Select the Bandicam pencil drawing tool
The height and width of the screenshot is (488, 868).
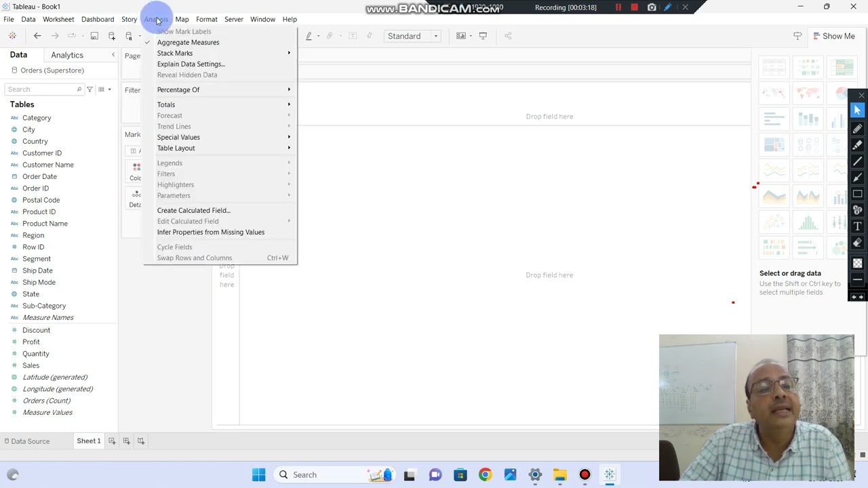click(x=857, y=127)
